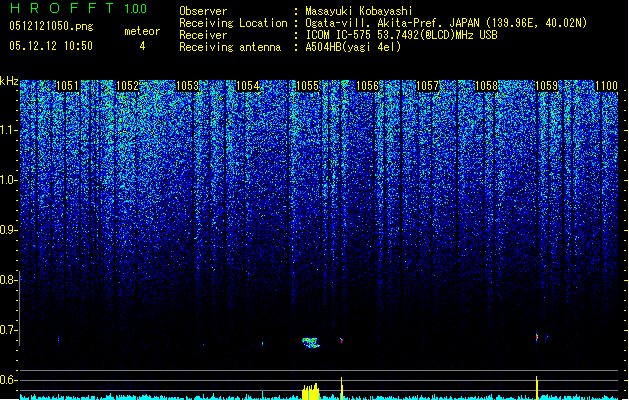Viewport: 629px width, 400px height.
Task: Click the version number 1.00
Action: coord(136,9)
